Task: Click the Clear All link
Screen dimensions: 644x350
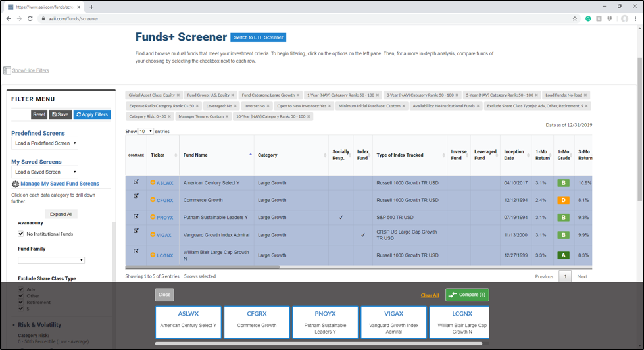Action: (x=430, y=295)
